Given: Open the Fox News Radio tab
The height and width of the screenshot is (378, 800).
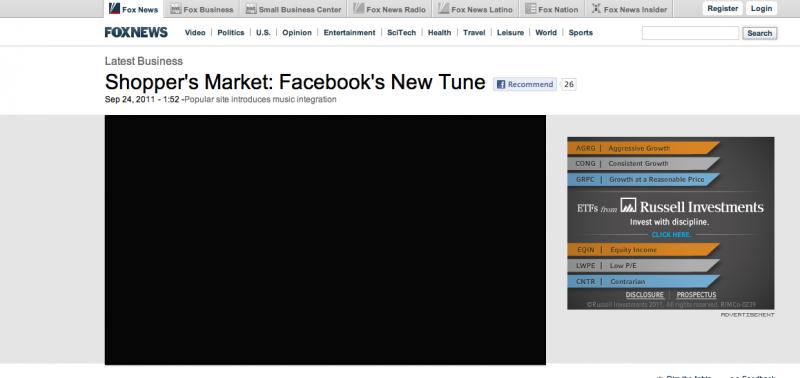Looking at the screenshot, I should (x=389, y=9).
